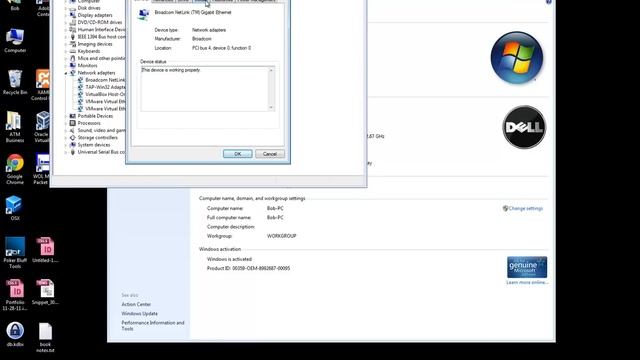Expand the Mice and other pointing devices node

(x=66, y=58)
